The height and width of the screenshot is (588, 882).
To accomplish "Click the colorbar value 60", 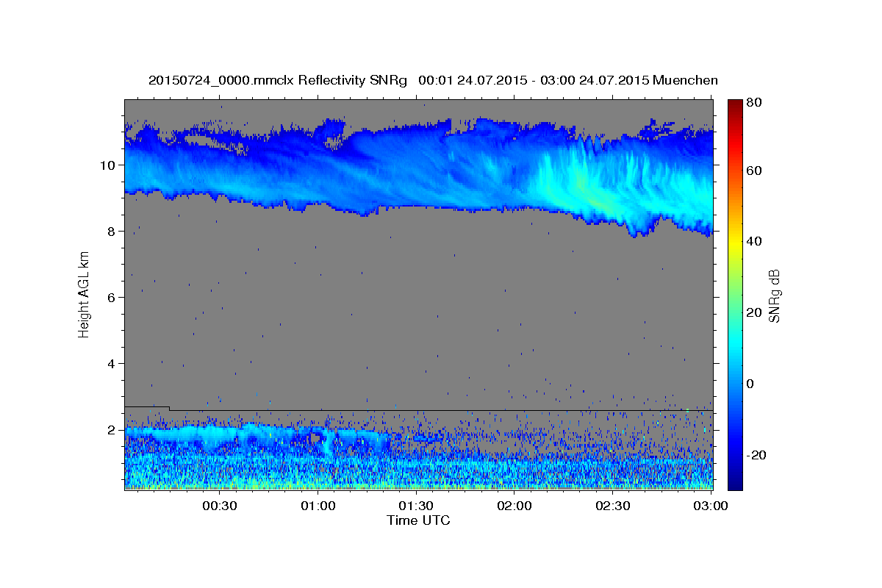I will (x=756, y=171).
